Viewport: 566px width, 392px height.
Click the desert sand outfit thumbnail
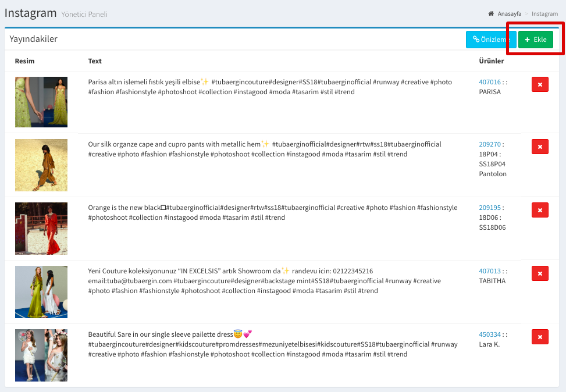pyautogui.click(x=41, y=165)
